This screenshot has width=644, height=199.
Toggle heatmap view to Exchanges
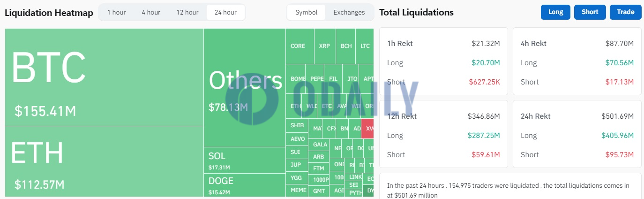coord(349,12)
